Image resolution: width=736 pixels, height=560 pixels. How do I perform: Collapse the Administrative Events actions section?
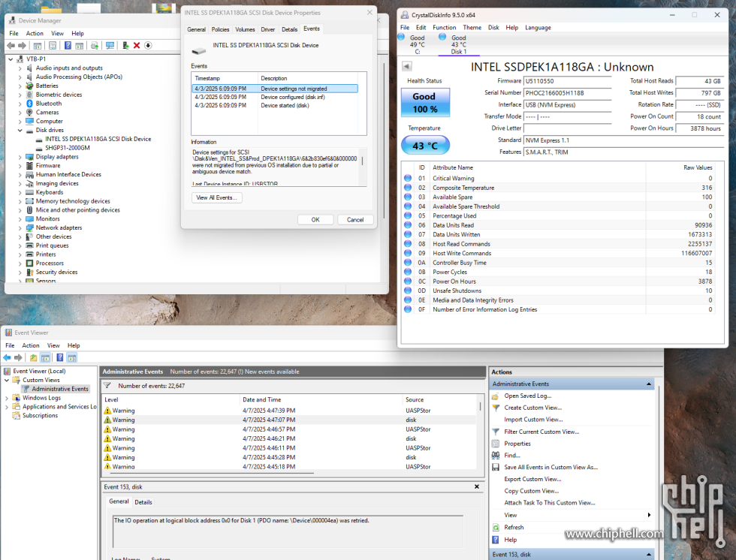[649, 384]
